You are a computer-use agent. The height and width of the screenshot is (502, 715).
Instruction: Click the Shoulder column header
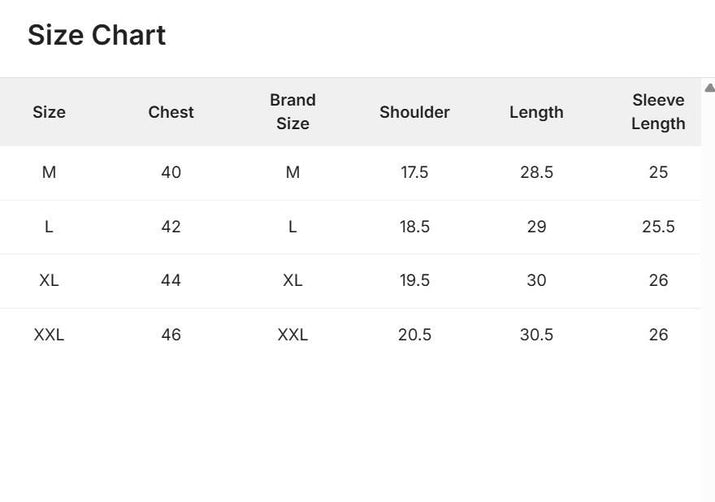(414, 112)
